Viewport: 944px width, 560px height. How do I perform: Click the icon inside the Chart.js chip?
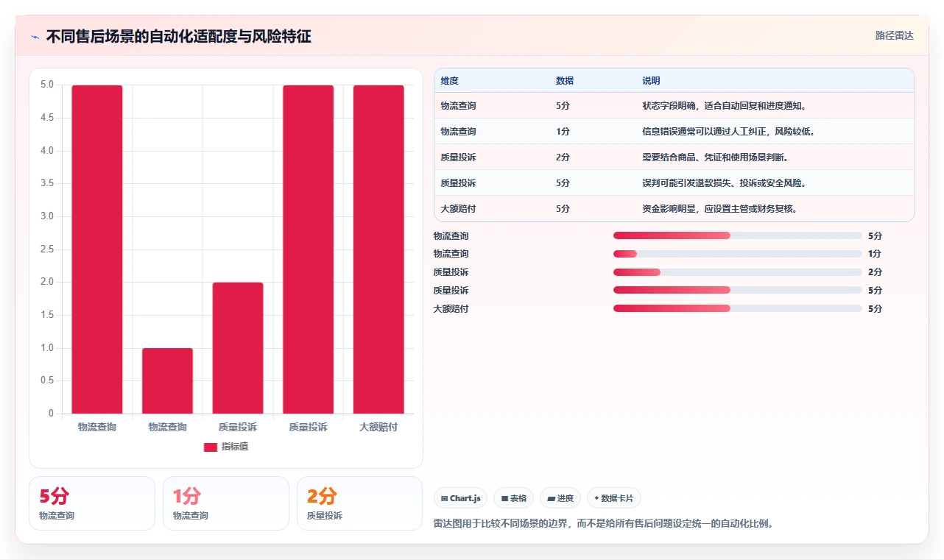point(444,498)
